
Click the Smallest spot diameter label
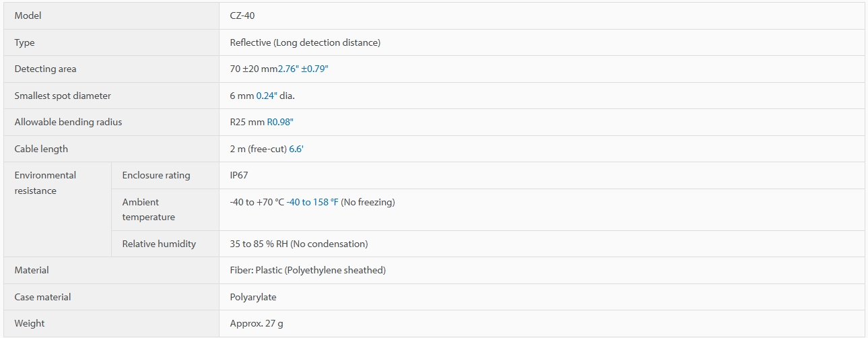tap(63, 96)
